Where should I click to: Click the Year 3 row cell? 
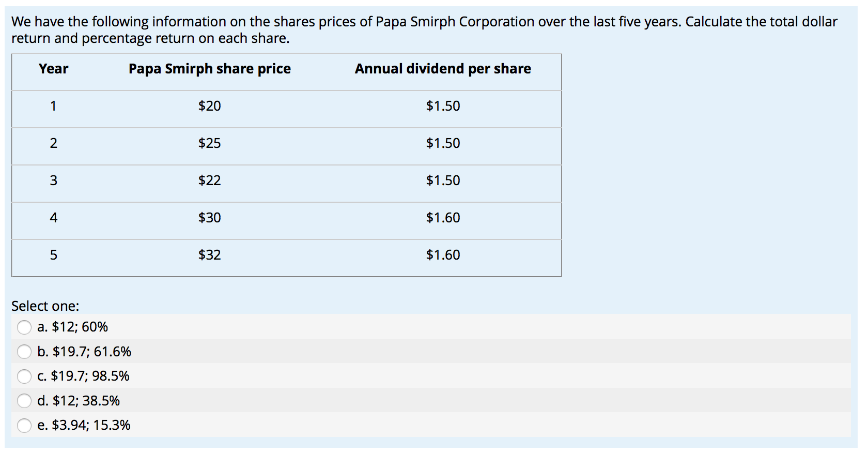(x=53, y=180)
